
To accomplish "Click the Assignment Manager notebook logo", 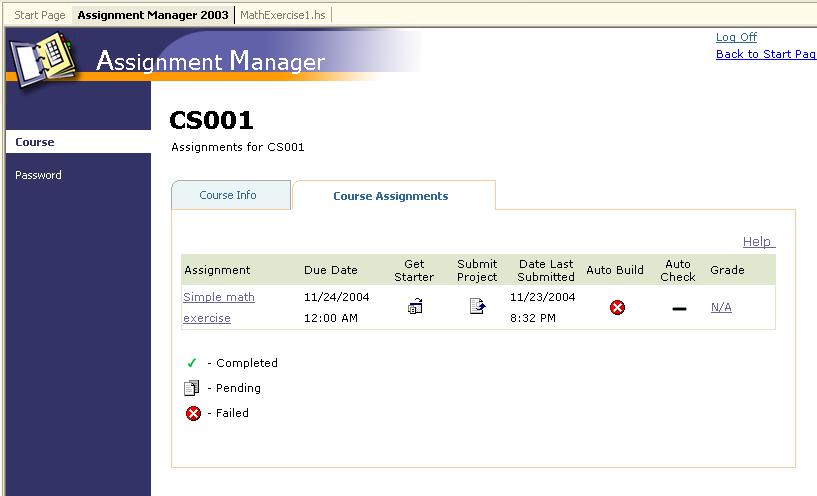I will 42,58.
